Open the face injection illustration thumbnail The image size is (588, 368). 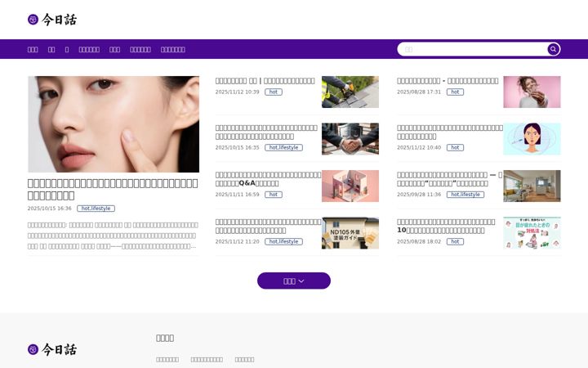tap(532, 139)
